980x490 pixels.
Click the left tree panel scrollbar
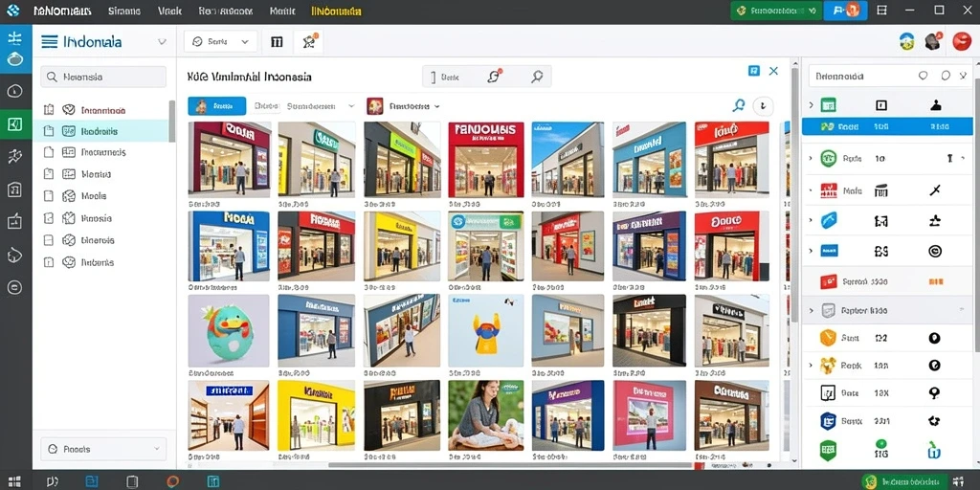pyautogui.click(x=172, y=120)
